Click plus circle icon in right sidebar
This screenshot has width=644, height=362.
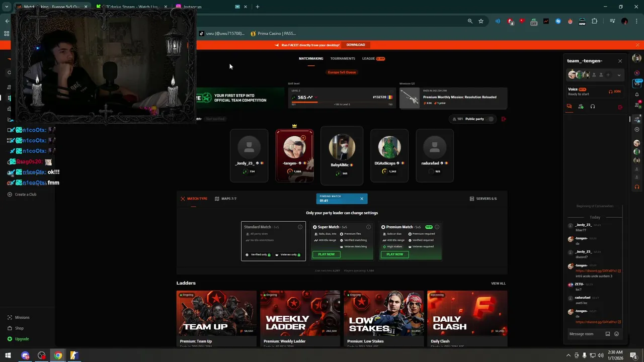click(637, 130)
